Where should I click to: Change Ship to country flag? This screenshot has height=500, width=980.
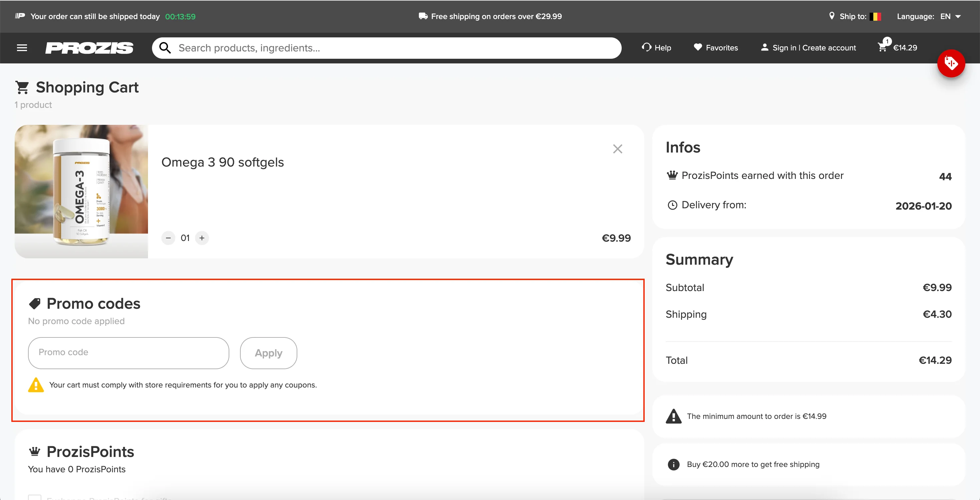point(875,16)
